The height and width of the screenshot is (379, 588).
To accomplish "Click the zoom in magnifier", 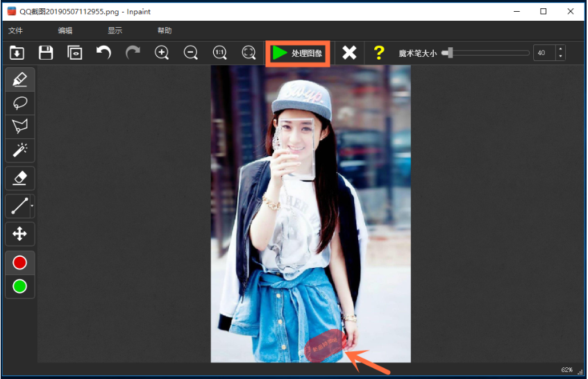I will click(x=162, y=53).
